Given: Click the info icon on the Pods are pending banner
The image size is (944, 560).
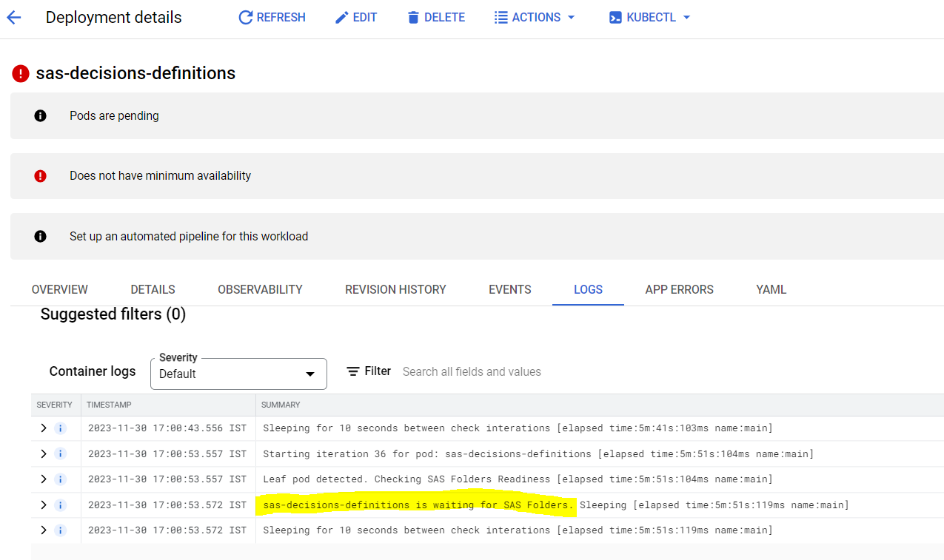Looking at the screenshot, I should click(41, 115).
